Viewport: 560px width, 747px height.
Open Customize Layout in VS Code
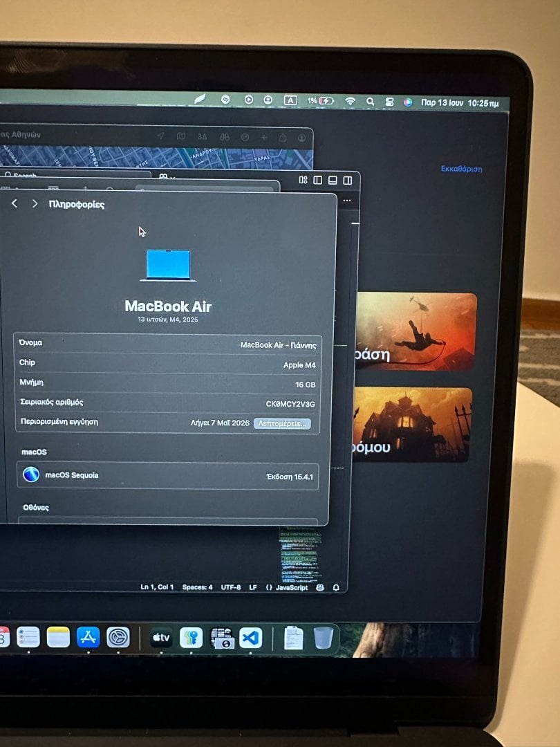[303, 180]
